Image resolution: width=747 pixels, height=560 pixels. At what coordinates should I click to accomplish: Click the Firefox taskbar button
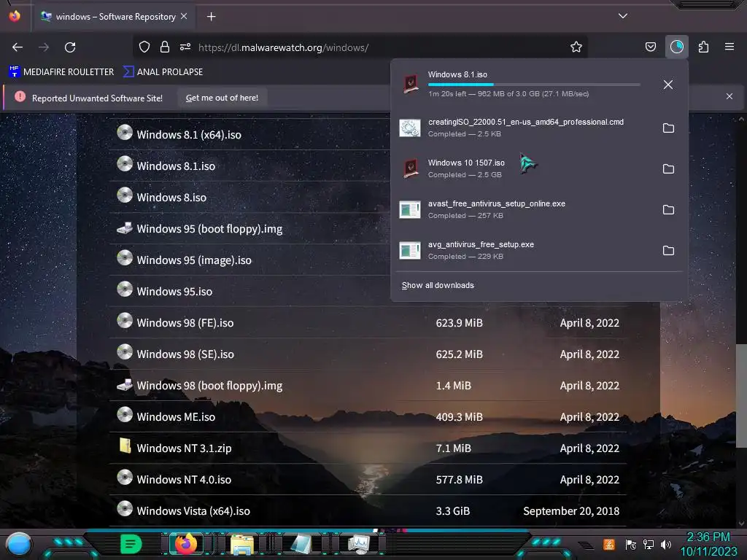click(186, 544)
